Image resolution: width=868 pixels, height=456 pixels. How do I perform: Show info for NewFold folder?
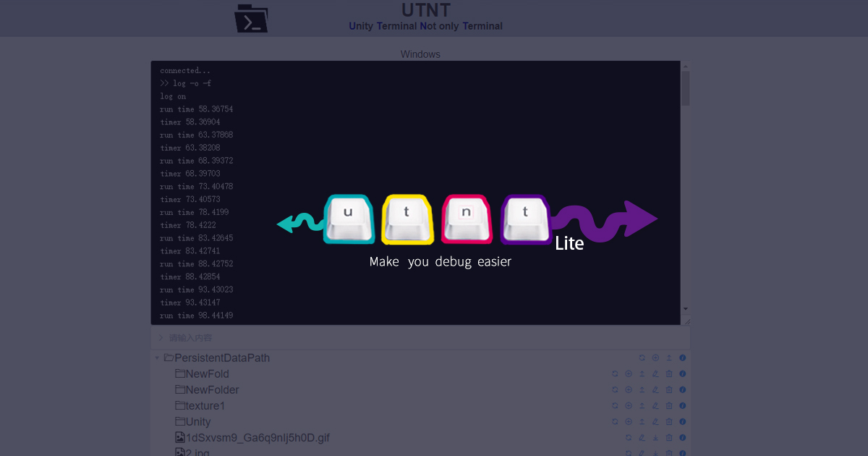pyautogui.click(x=682, y=373)
